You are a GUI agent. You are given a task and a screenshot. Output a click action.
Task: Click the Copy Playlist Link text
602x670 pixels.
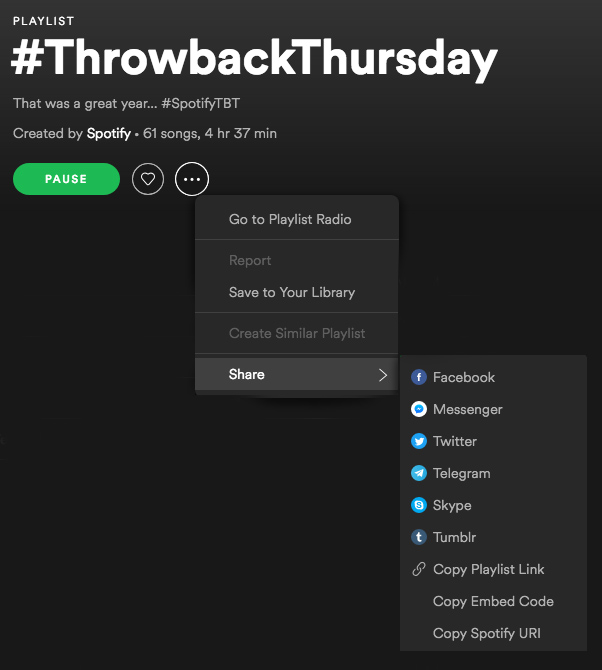pos(488,570)
